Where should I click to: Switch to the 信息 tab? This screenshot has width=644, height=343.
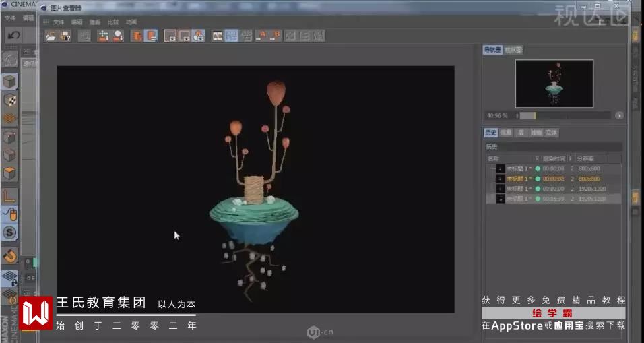point(506,133)
